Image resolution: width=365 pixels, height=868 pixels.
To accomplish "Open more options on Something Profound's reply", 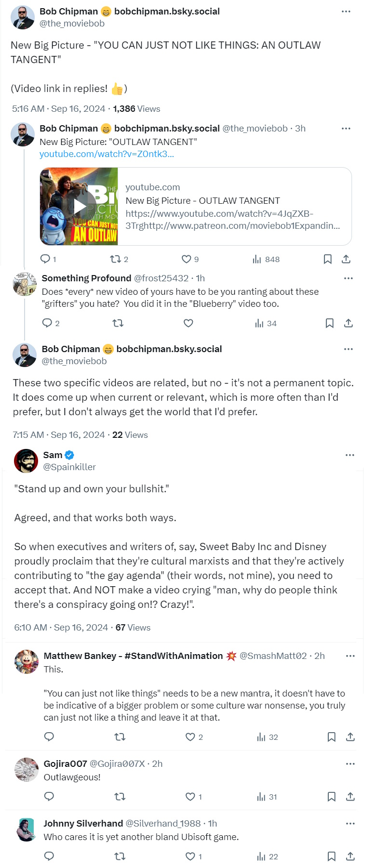I will tap(348, 278).
